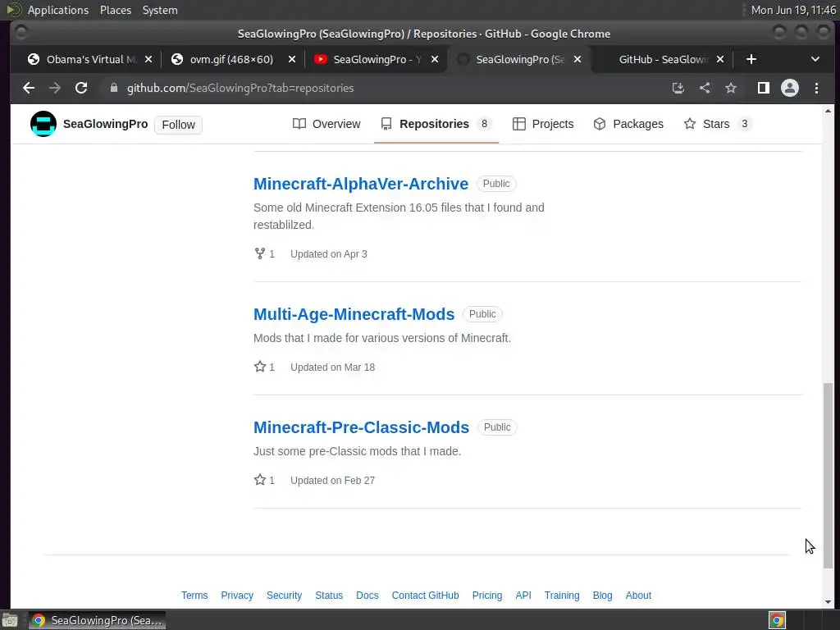Open Multi-Age-Minecraft-Mods repository
This screenshot has width=840, height=630.
pos(354,314)
